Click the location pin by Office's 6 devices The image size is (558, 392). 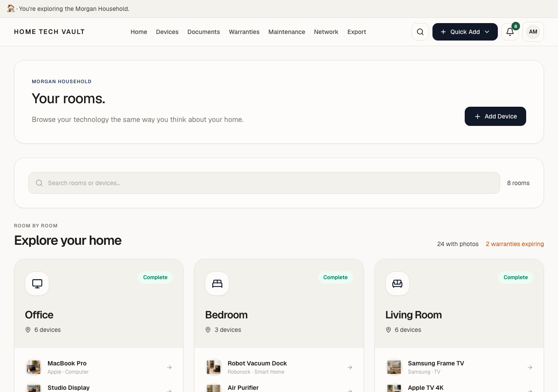28,330
